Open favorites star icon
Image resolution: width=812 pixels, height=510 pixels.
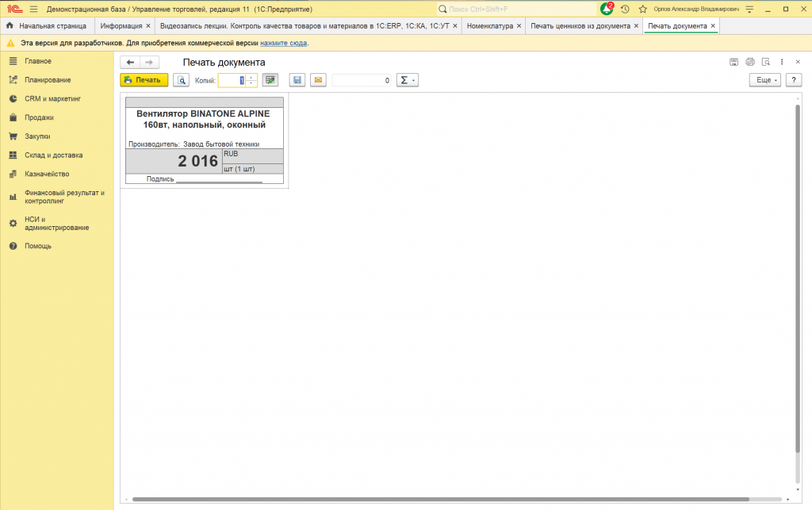(x=642, y=10)
